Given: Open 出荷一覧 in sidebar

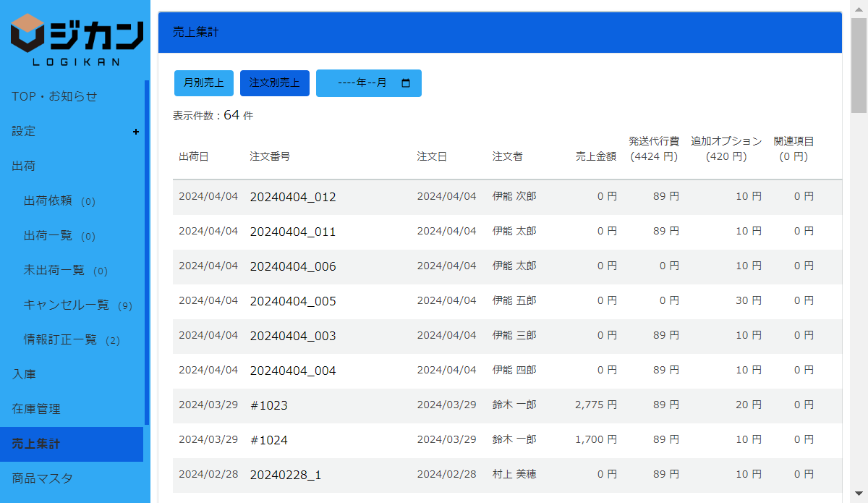Looking at the screenshot, I should pyautogui.click(x=48, y=235).
